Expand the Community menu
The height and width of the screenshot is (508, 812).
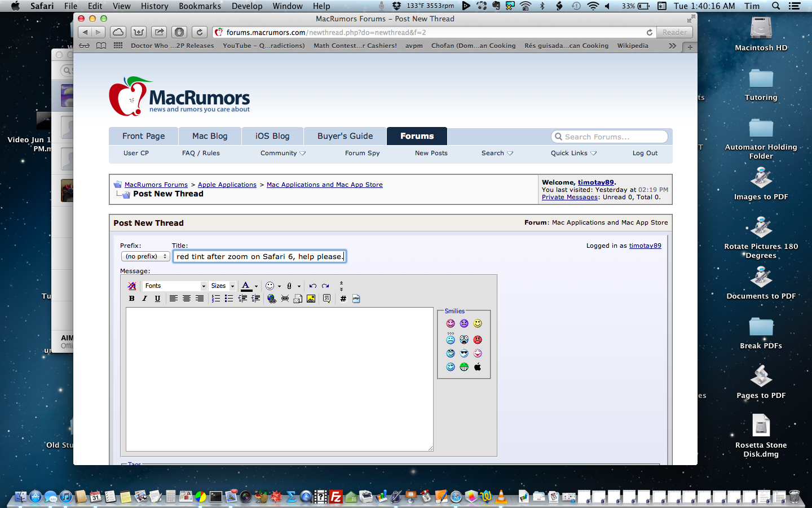click(x=283, y=154)
